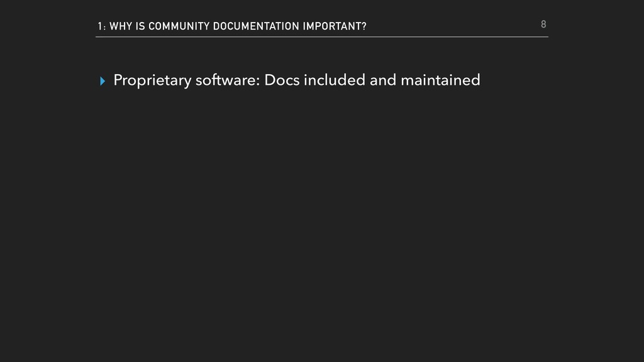Click the word "COMMUNITY" in the header

[179, 26]
